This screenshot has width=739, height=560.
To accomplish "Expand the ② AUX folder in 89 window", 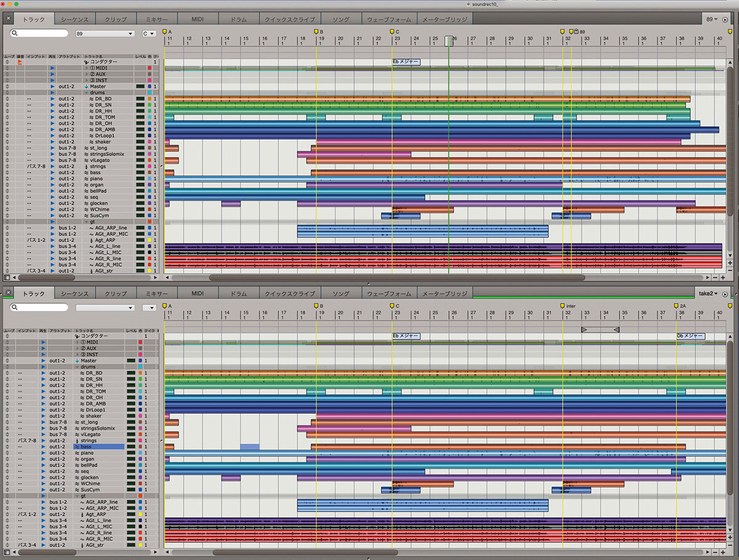I will 86,75.
